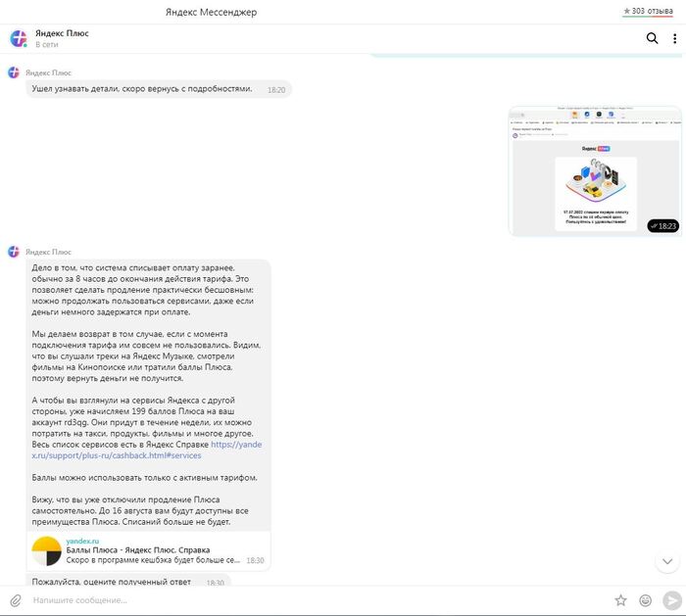The width and height of the screenshot is (686, 616).
Task: Focus the Напишите сообщение input field
Action: [x=319, y=600]
